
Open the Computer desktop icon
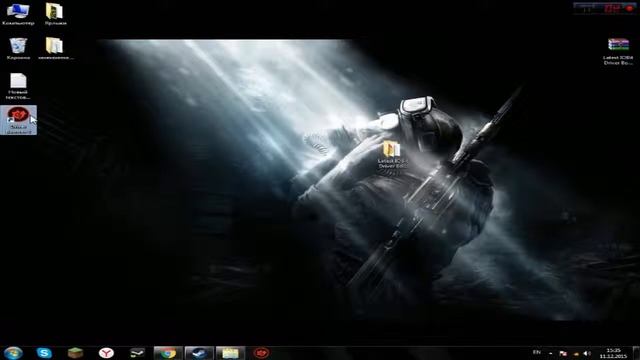18,13
